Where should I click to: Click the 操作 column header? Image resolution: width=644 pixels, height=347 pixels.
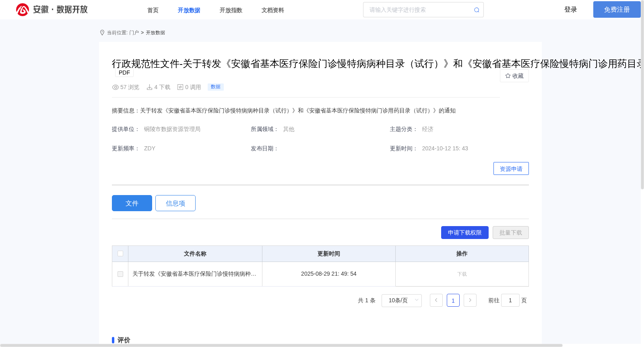tap(462, 253)
